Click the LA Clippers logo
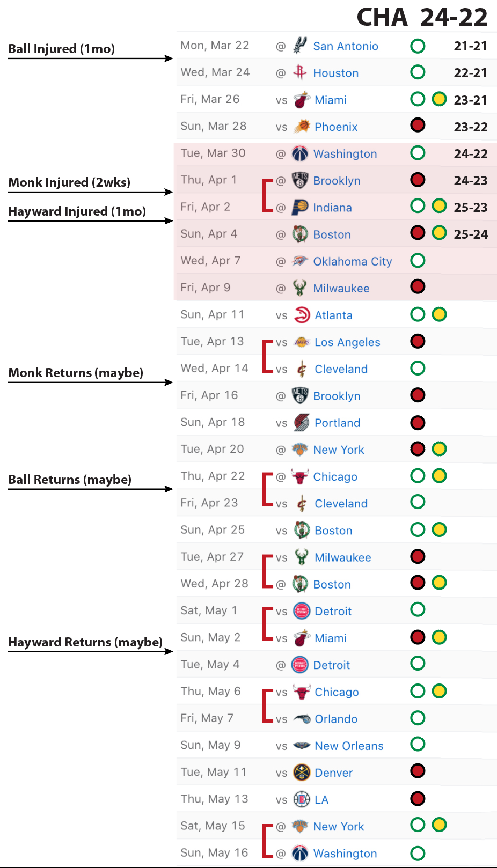The width and height of the screenshot is (497, 868). (302, 799)
